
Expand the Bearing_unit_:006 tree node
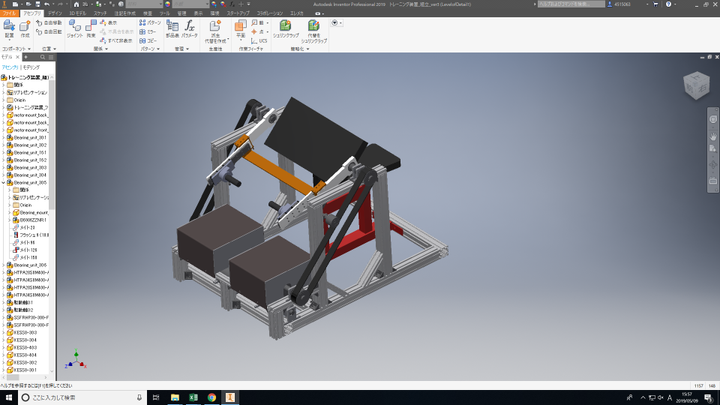[3, 265]
